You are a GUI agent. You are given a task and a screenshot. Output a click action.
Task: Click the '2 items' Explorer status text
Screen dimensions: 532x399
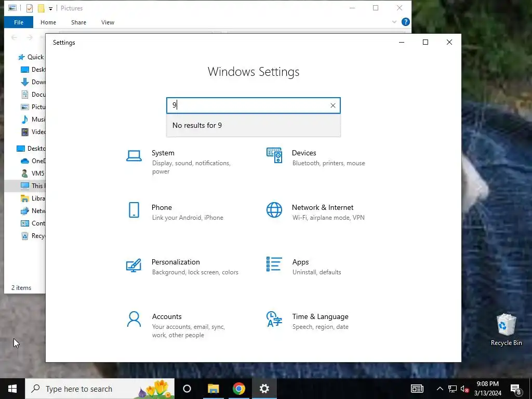pos(21,288)
